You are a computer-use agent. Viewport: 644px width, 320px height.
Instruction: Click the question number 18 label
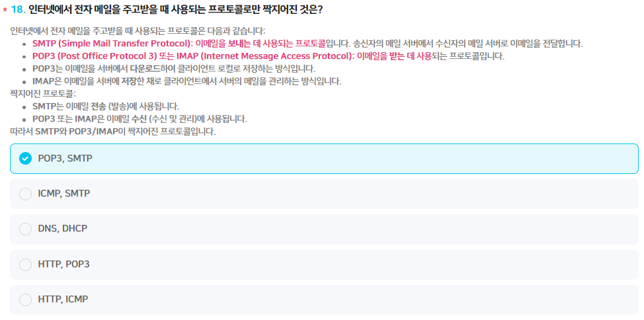click(19, 10)
